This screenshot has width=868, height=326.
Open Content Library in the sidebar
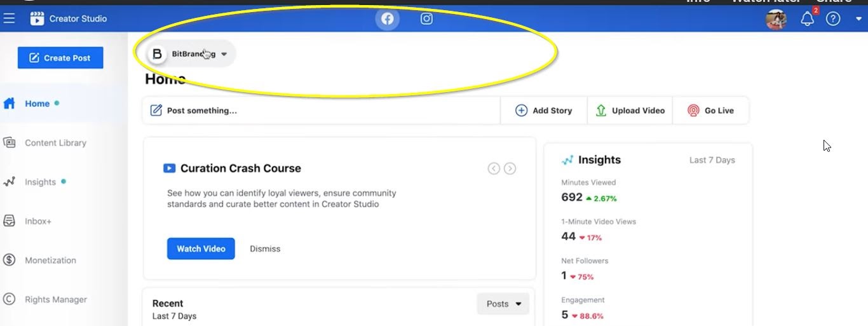tap(55, 143)
